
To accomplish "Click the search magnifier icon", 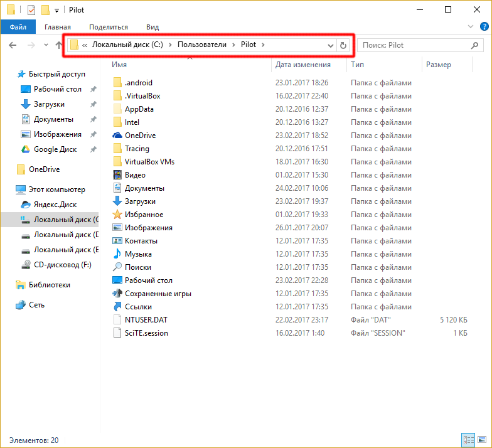I will point(474,45).
